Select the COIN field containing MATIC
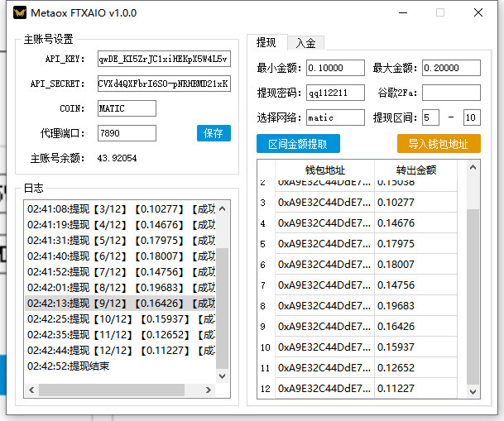Image resolution: width=504 pixels, height=421 pixels. (126, 108)
